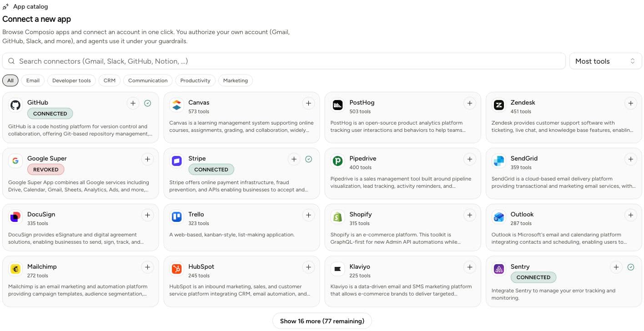Screen dimensions: 644x331
Task: Click the Outlook app logo
Action: (498, 217)
